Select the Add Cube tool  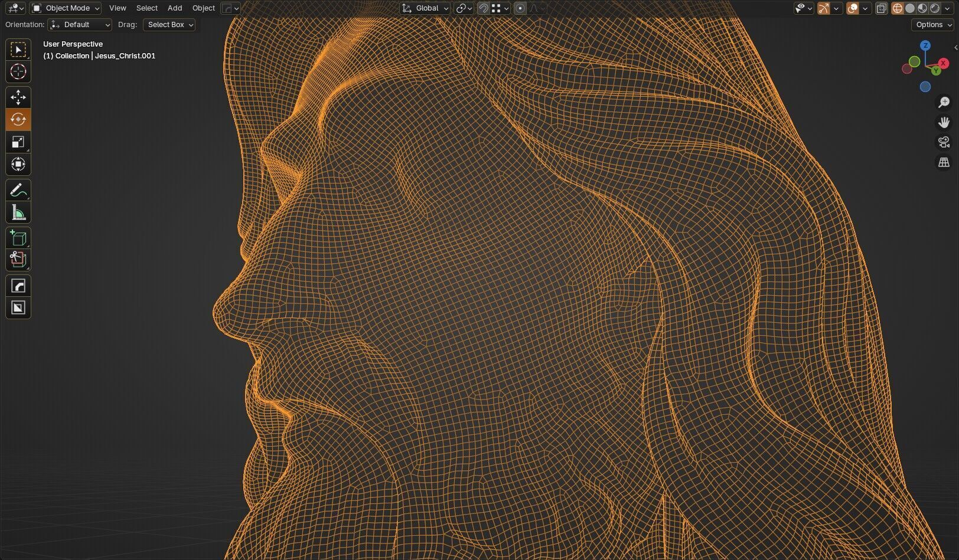pos(18,238)
